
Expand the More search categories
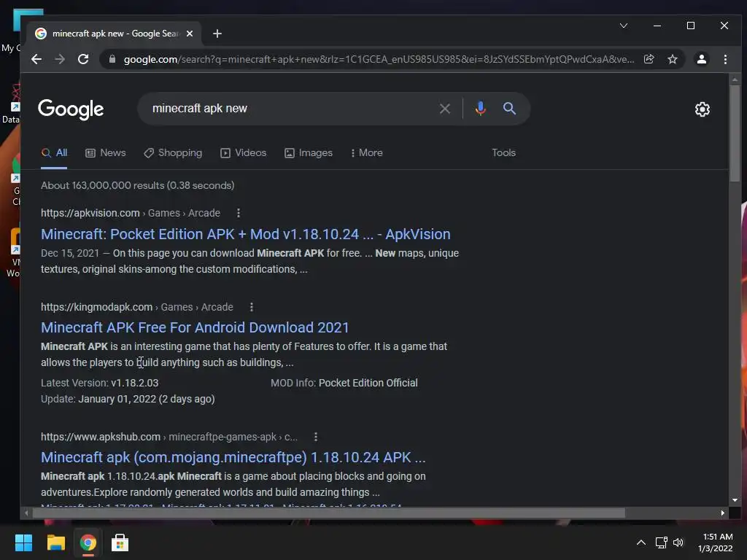367,153
